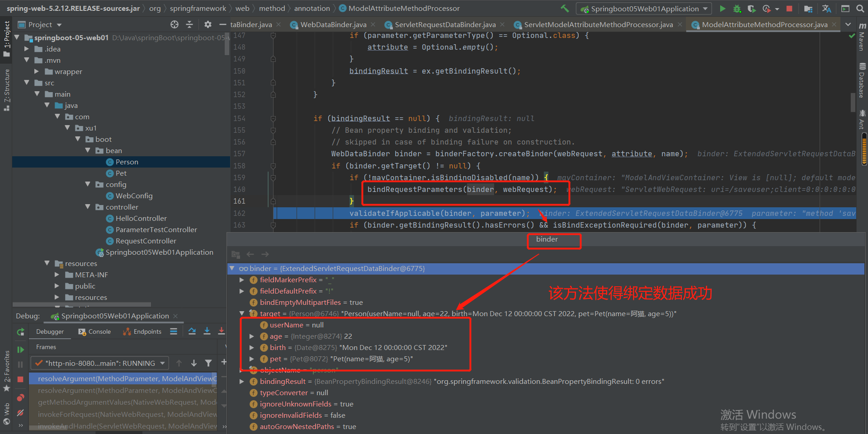Screen dimensions: 868x434
Task: Open Project panel settings gear
Action: [208, 24]
